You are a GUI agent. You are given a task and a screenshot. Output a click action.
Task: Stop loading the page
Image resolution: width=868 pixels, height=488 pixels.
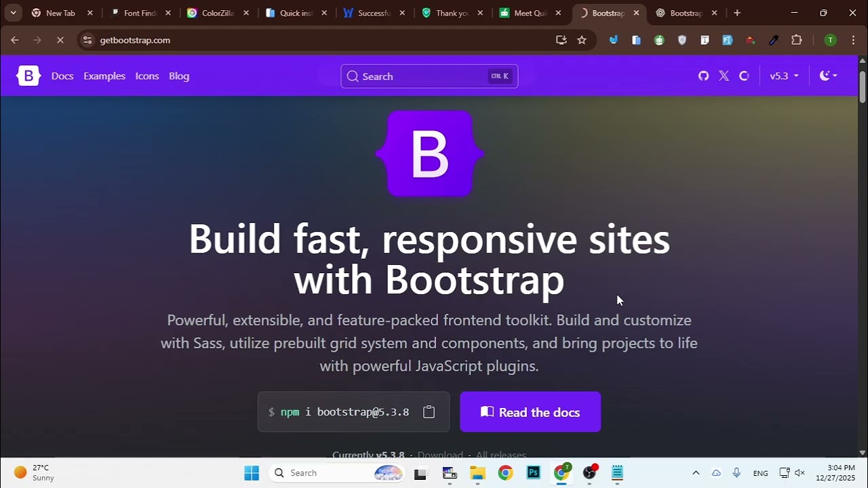[60, 40]
